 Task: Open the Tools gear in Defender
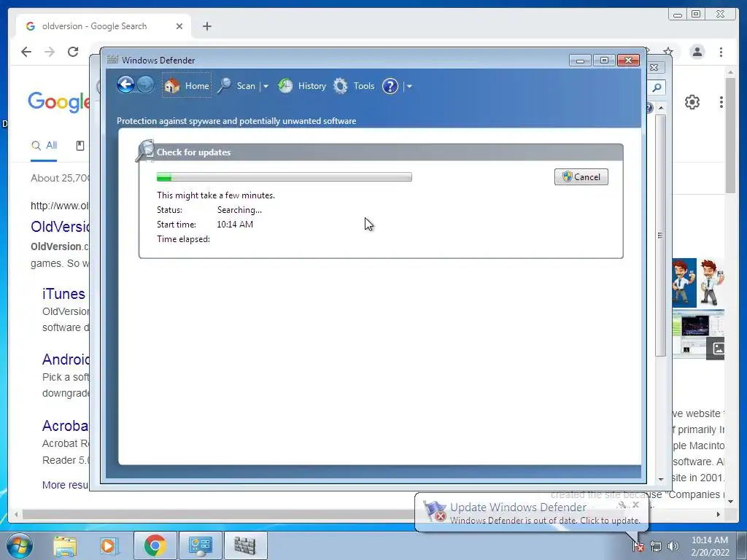coord(354,86)
